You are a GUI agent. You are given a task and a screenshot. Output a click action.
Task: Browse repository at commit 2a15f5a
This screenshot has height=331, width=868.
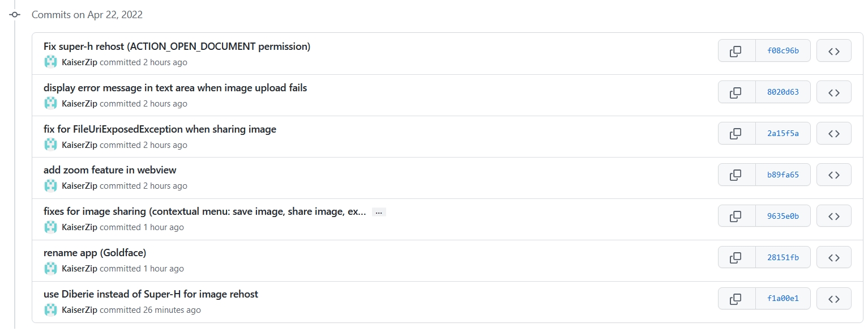point(833,134)
